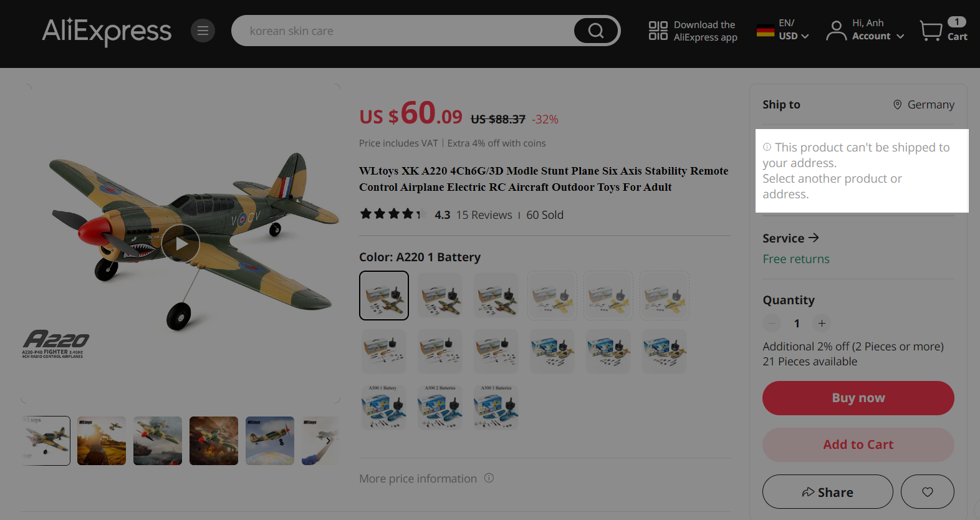Image resolution: width=980 pixels, height=520 pixels.
Task: Decrease quantity with minus button
Action: coord(772,323)
